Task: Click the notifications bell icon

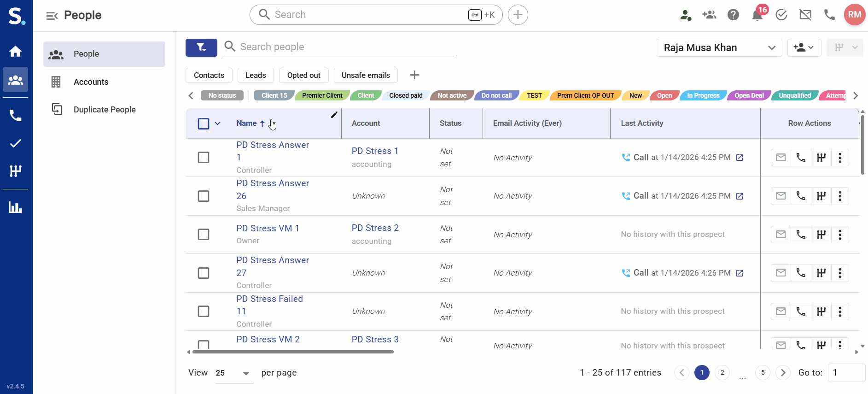Action: point(757,15)
